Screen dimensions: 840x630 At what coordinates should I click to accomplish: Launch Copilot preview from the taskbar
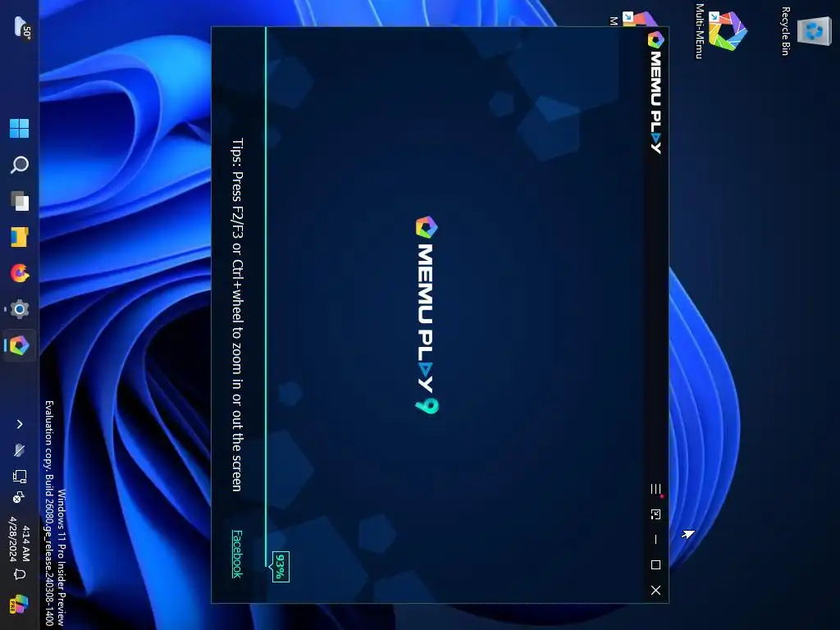19,604
